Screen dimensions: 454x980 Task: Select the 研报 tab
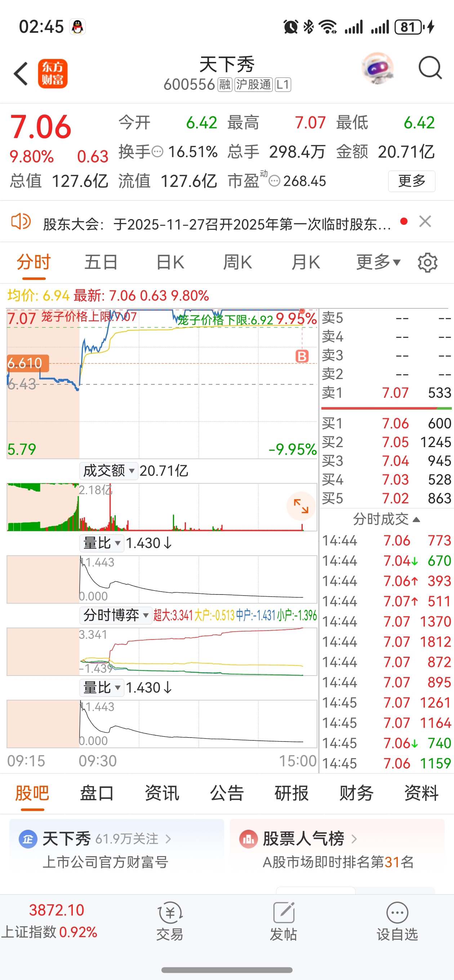pyautogui.click(x=291, y=793)
